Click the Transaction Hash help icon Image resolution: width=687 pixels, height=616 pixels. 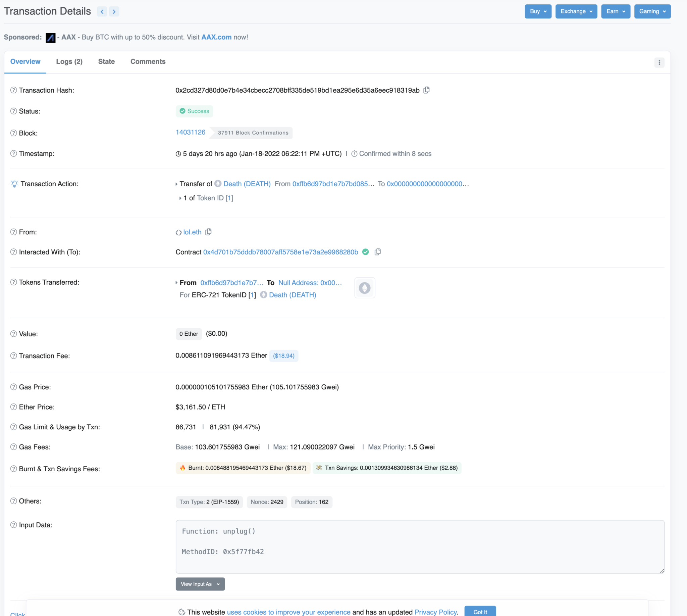tap(13, 90)
